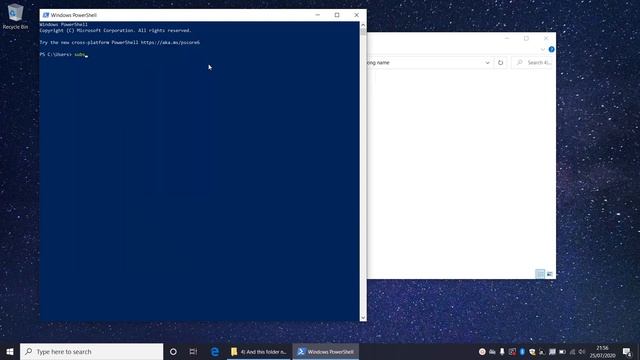Open File Explorer address bar history dropdown
Viewport: 640px width, 360px height.
pyautogui.click(x=487, y=62)
